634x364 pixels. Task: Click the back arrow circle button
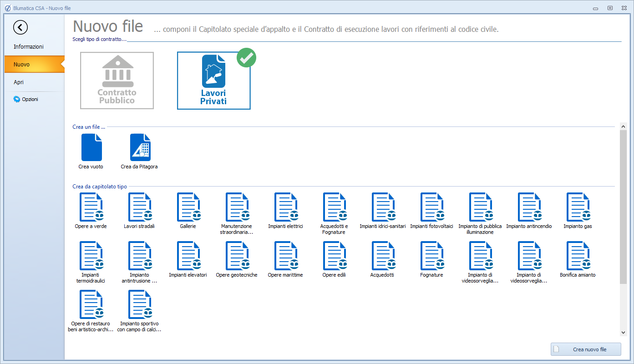[20, 27]
